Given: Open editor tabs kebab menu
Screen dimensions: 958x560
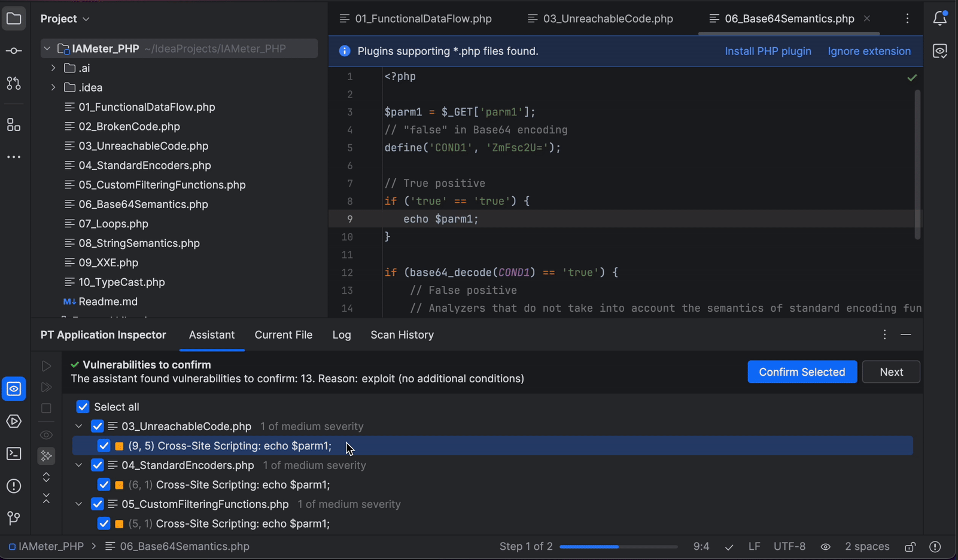Looking at the screenshot, I should 907,19.
